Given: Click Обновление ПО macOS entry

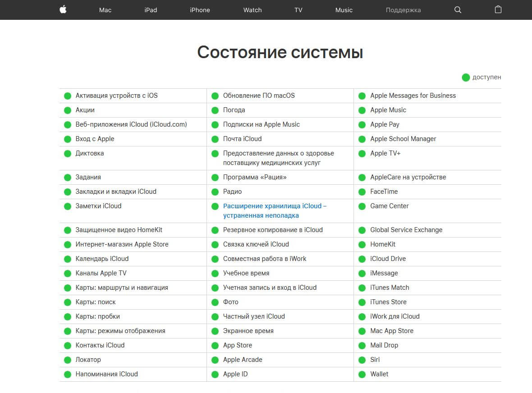Looking at the screenshot, I should pyautogui.click(x=259, y=96).
